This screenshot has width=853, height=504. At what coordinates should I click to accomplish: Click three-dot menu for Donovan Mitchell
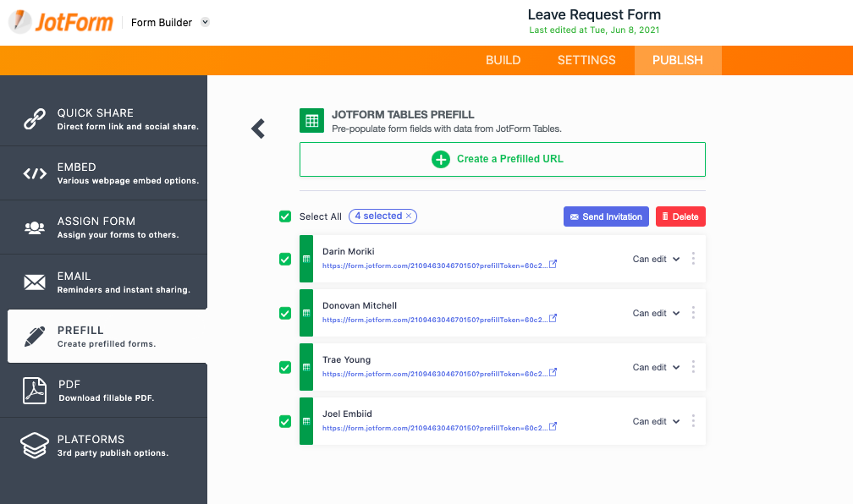693,313
